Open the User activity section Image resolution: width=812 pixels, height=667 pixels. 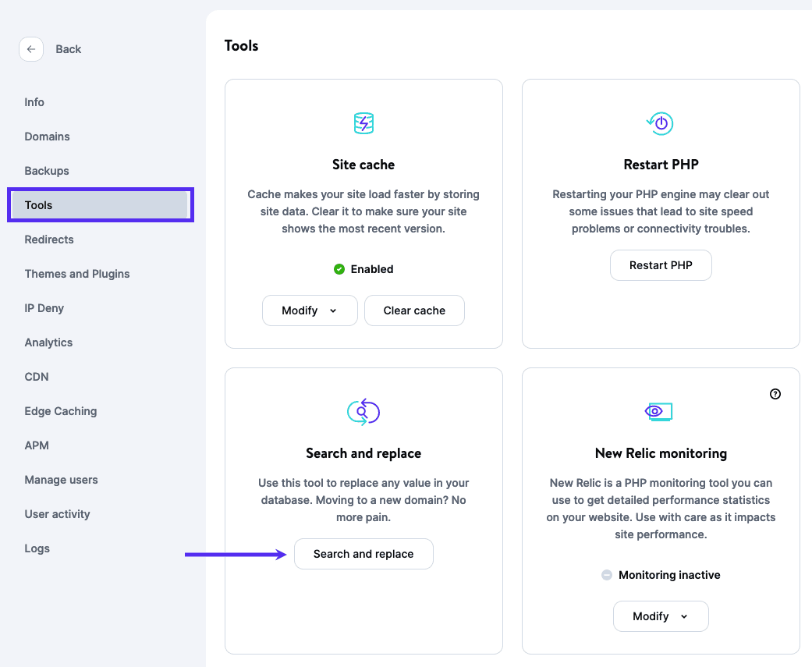(x=58, y=514)
